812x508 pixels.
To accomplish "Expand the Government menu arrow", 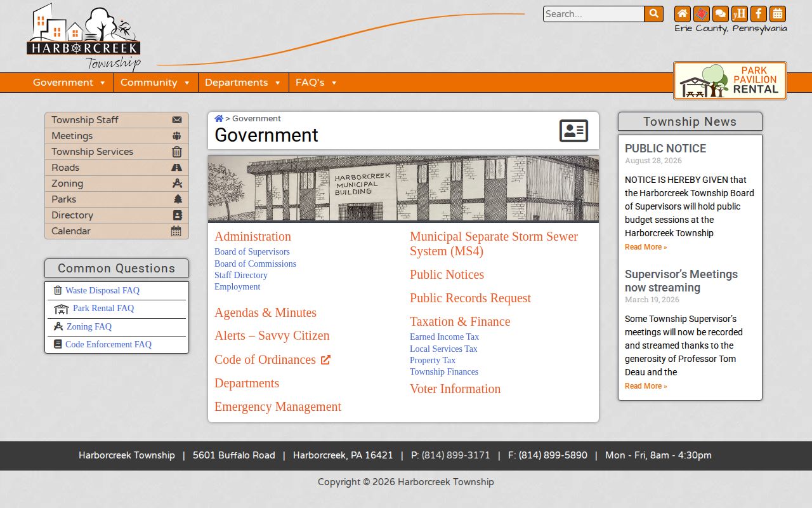I will pos(102,83).
